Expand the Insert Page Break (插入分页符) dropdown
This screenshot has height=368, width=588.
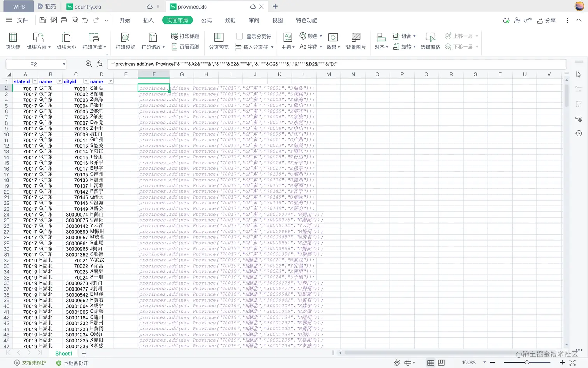coord(272,47)
